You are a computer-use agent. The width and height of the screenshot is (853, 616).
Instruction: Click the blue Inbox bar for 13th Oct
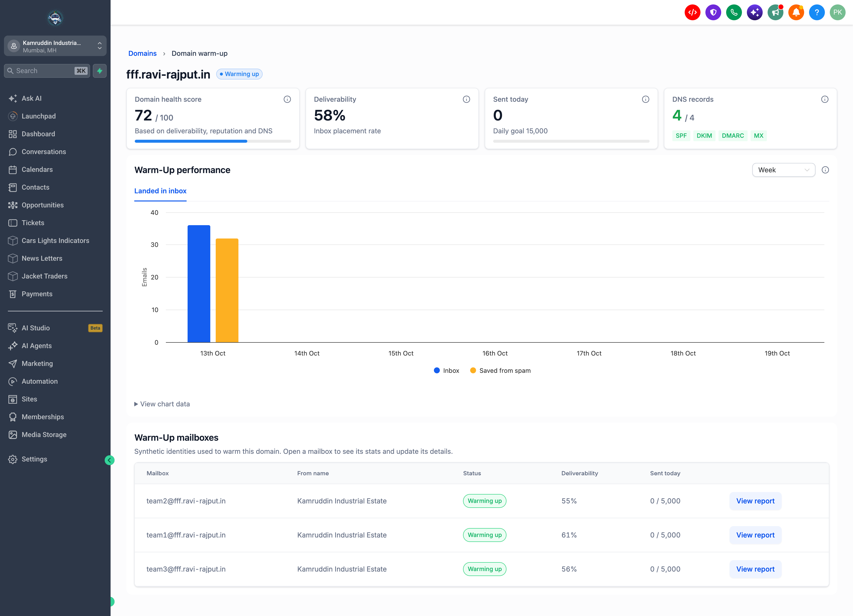pyautogui.click(x=199, y=284)
